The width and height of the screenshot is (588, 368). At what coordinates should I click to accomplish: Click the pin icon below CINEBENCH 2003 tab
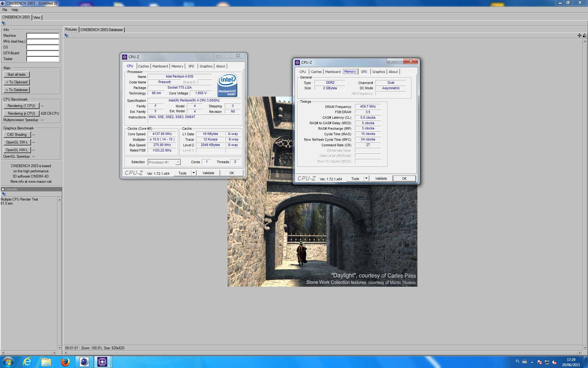[x=4, y=23]
